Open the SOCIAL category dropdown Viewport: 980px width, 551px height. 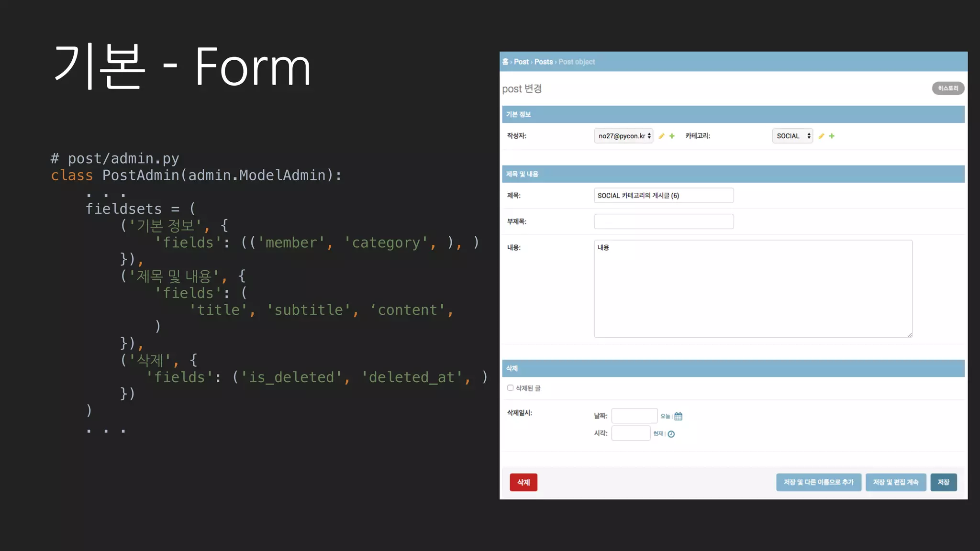(x=792, y=136)
